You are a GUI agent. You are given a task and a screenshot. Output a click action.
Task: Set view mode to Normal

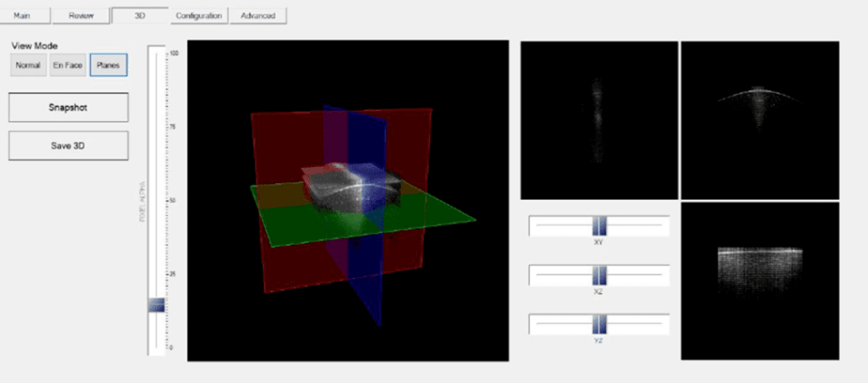[28, 65]
